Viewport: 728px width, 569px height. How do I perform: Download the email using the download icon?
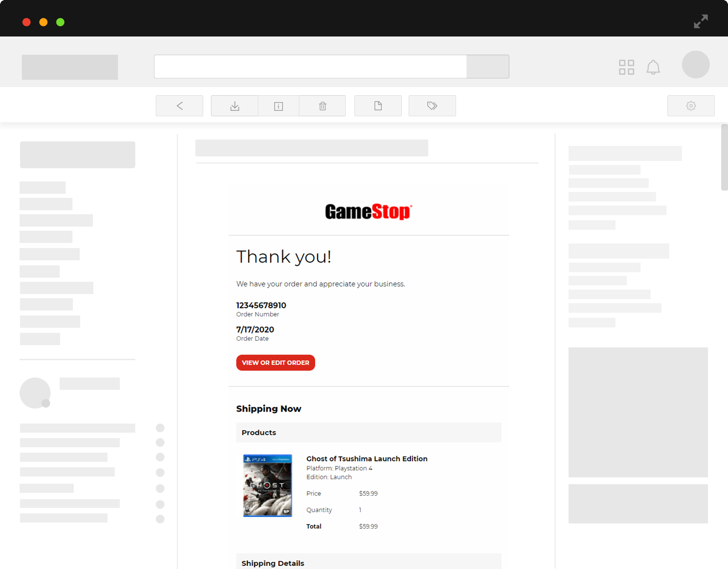tap(235, 106)
